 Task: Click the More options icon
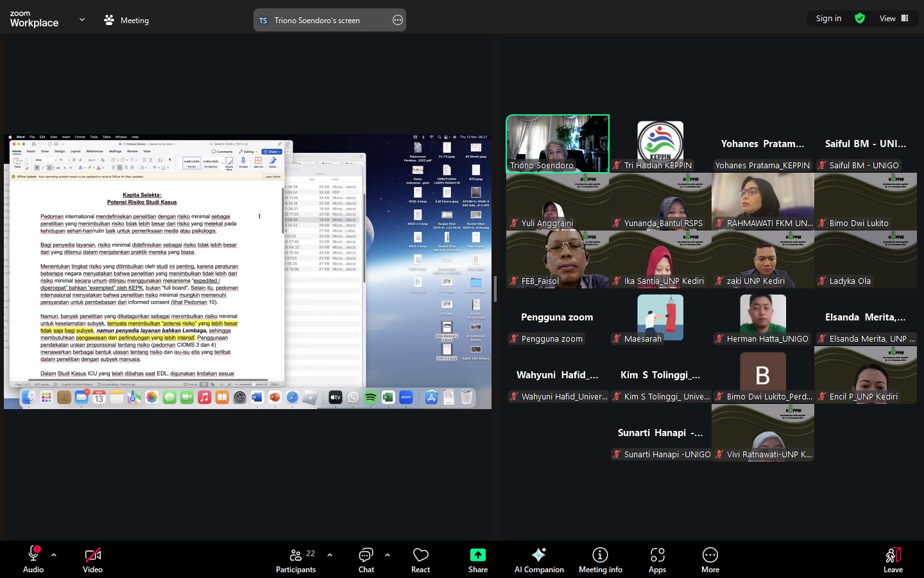coord(710,556)
